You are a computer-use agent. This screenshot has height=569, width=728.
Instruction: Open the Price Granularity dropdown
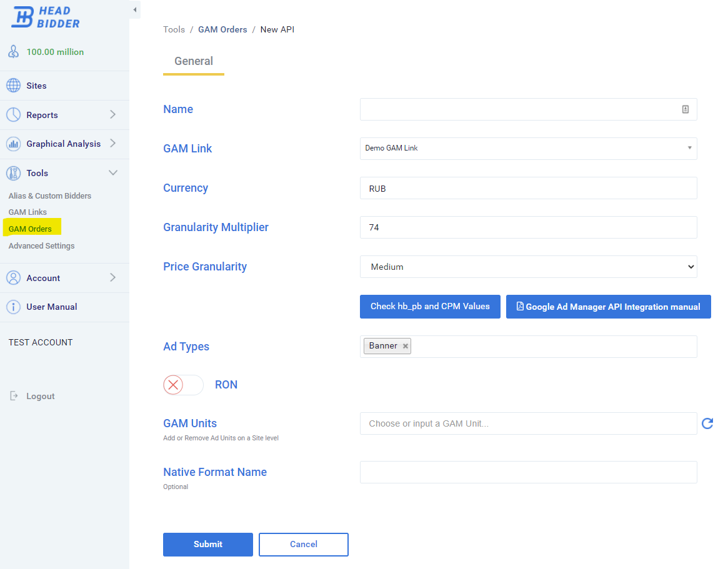pyautogui.click(x=528, y=267)
